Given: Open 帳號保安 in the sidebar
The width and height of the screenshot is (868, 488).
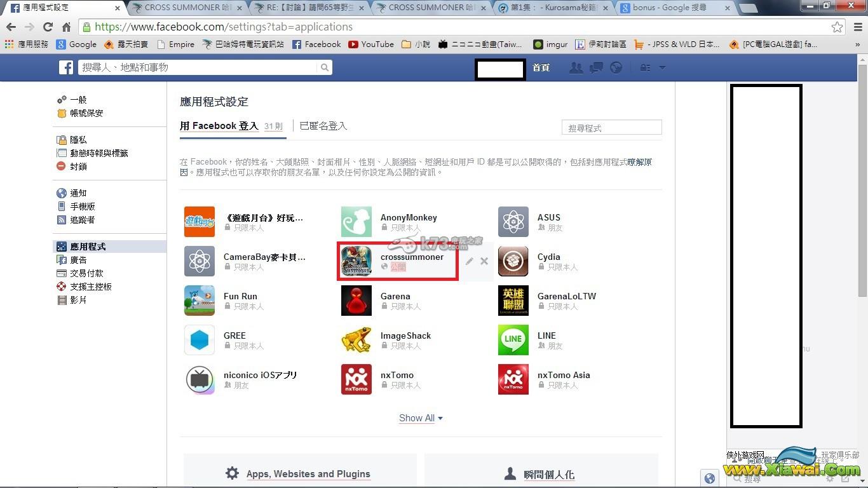Looking at the screenshot, I should pos(86,113).
